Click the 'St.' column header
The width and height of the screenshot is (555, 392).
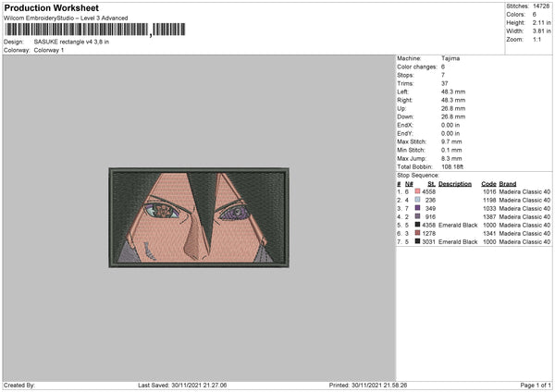431,184
